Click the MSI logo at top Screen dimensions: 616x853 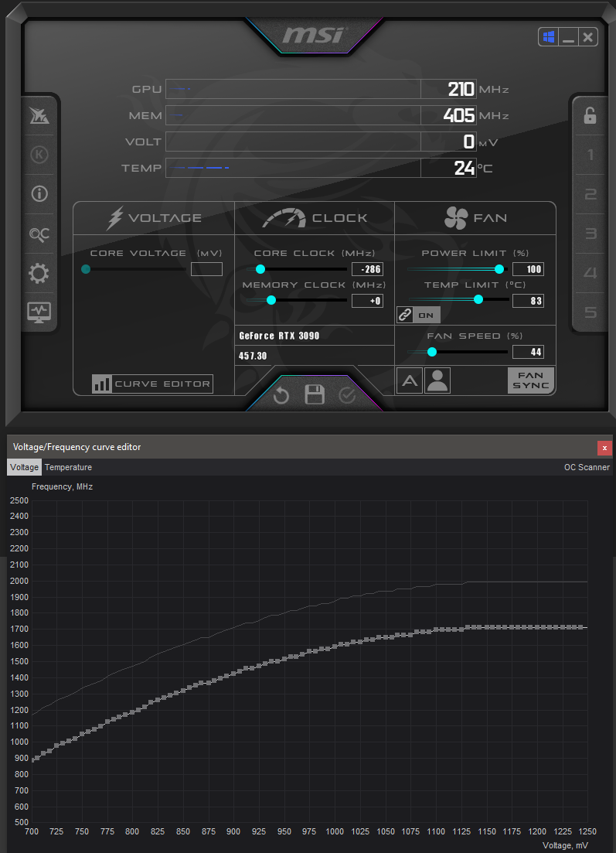pos(313,36)
